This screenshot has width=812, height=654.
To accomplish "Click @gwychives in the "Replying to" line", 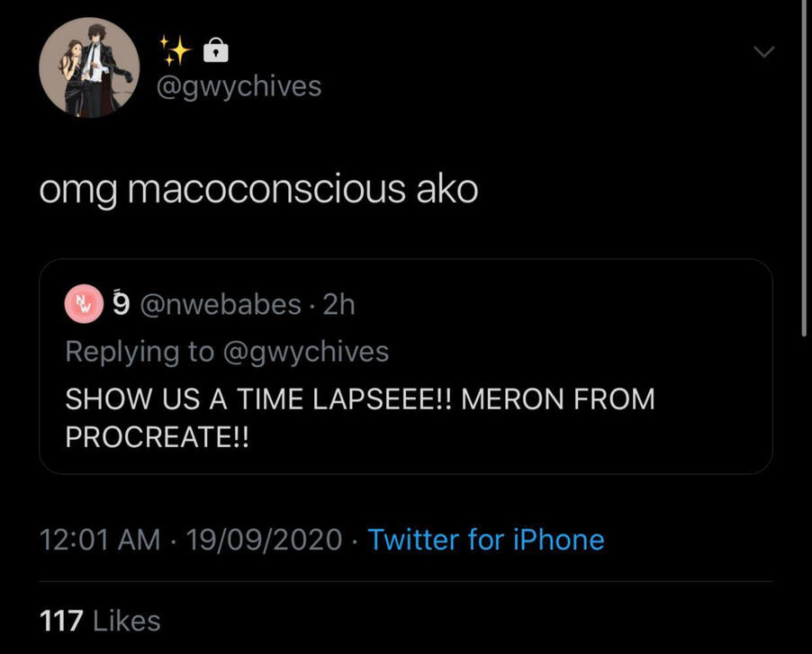I will [305, 351].
